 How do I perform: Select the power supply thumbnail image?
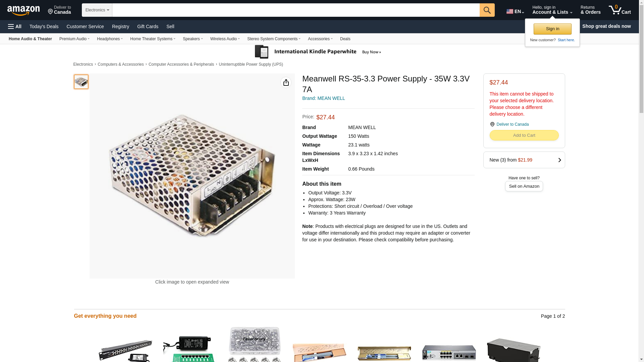(81, 82)
